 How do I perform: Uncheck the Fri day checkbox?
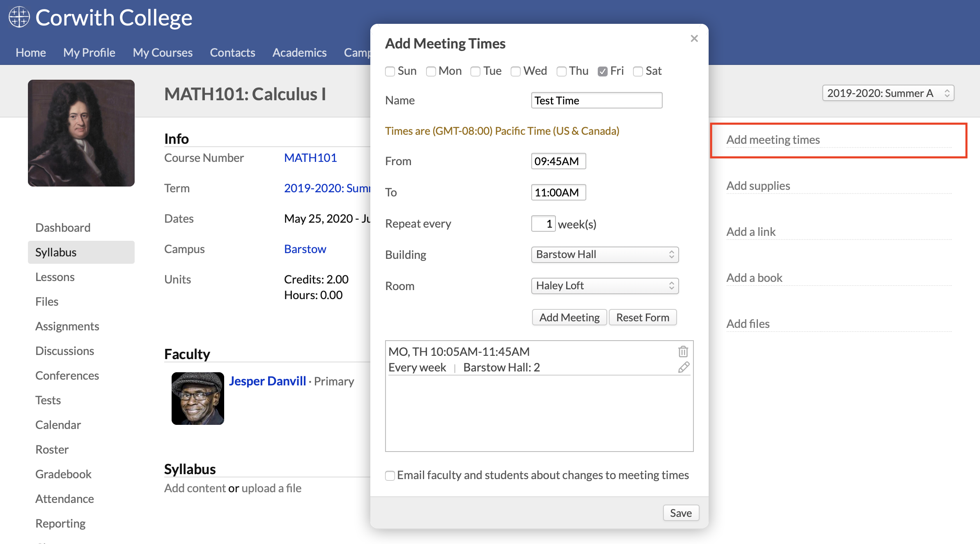(602, 71)
